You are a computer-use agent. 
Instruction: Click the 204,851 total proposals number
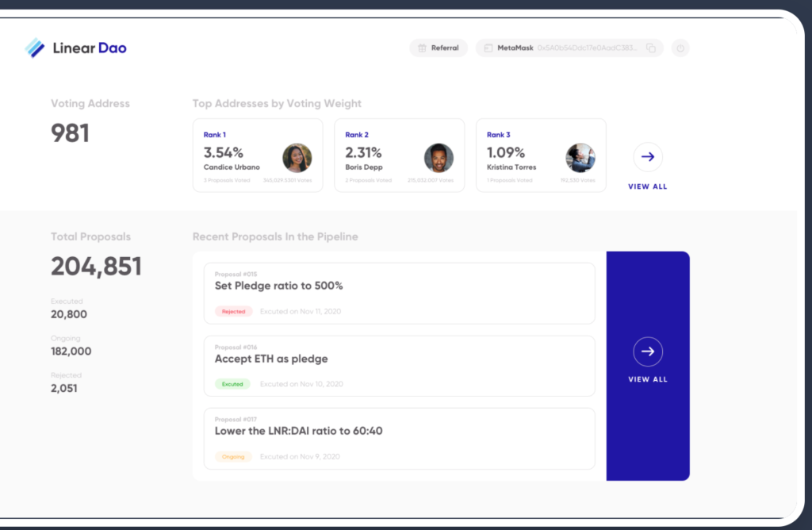click(96, 267)
